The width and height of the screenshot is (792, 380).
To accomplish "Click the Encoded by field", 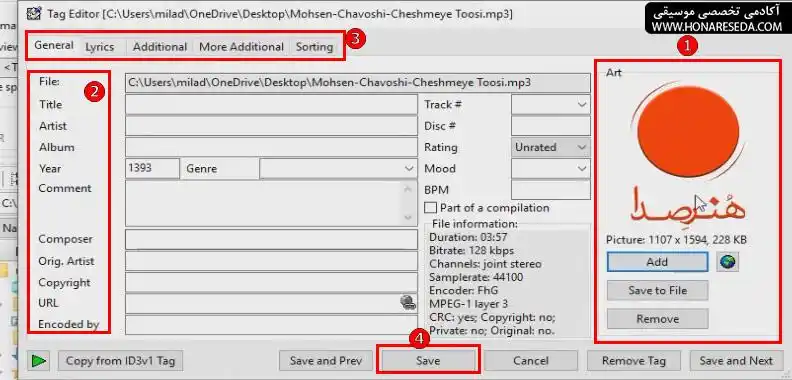I will 271,325.
